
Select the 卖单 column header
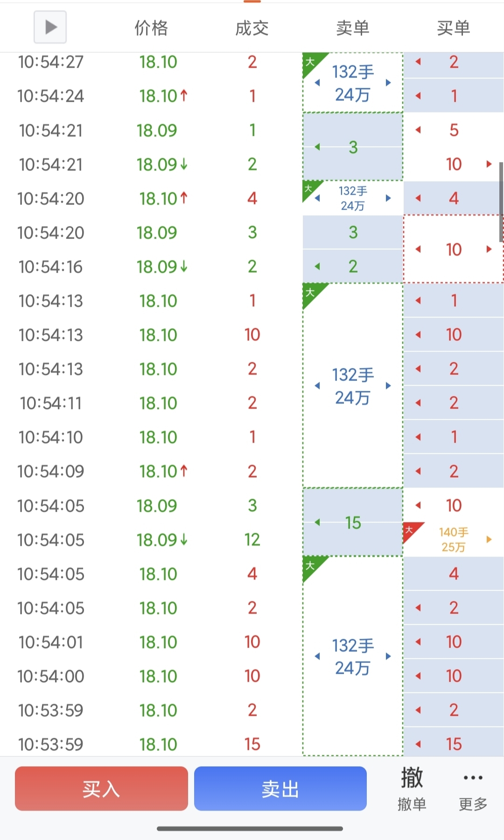353,28
